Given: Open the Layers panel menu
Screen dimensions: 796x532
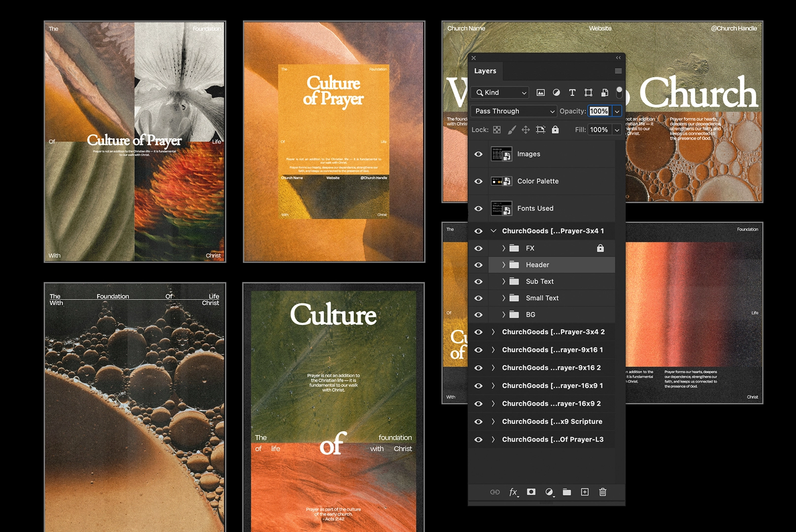Looking at the screenshot, I should 618,71.
